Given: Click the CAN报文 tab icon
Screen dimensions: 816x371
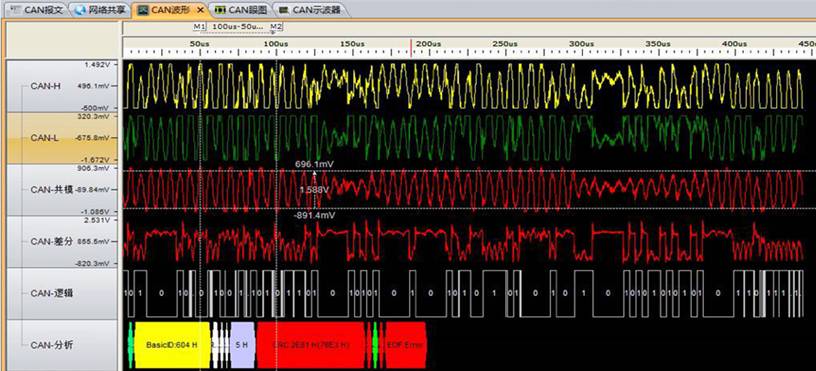Looking at the screenshot, I should [15, 10].
